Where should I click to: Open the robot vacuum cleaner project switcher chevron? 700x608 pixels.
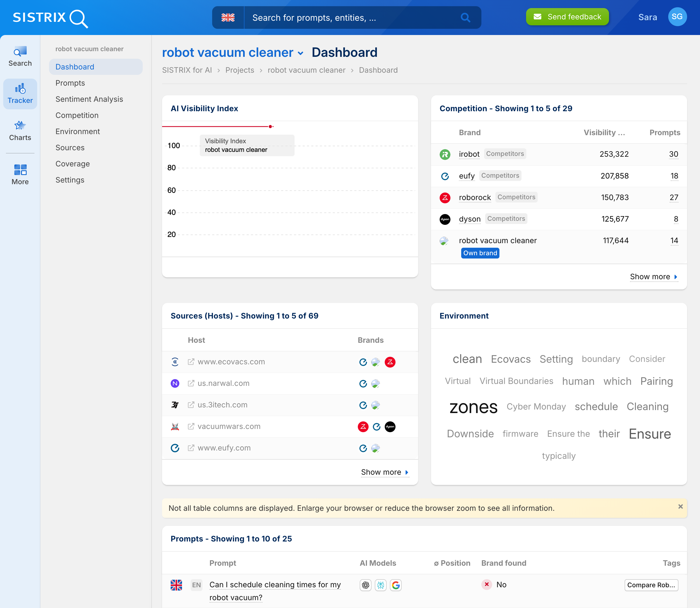[301, 54]
